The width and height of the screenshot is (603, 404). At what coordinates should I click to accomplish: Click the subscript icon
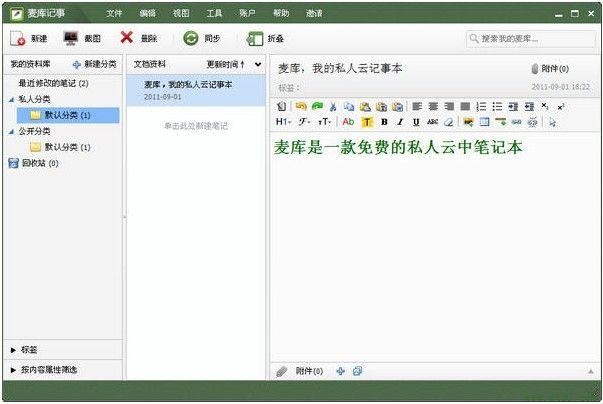tap(545, 106)
